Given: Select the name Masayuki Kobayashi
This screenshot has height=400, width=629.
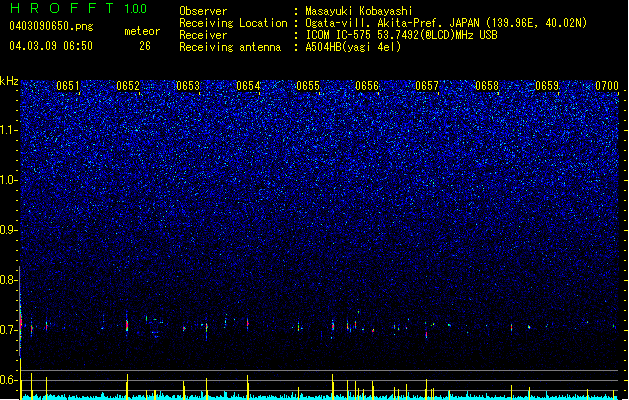Looking at the screenshot, I should click(x=359, y=11).
